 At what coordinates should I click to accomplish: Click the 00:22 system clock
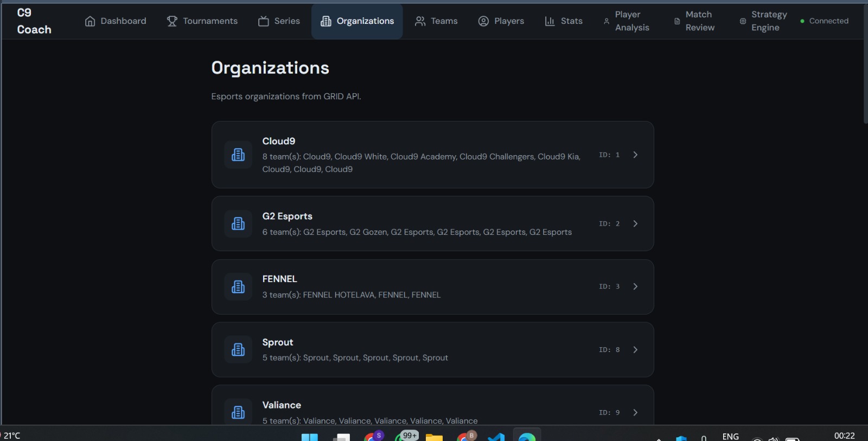[x=844, y=436]
